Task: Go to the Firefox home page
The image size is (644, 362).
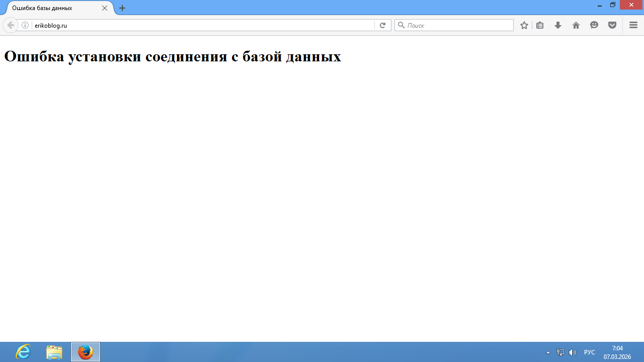Action: point(576,25)
